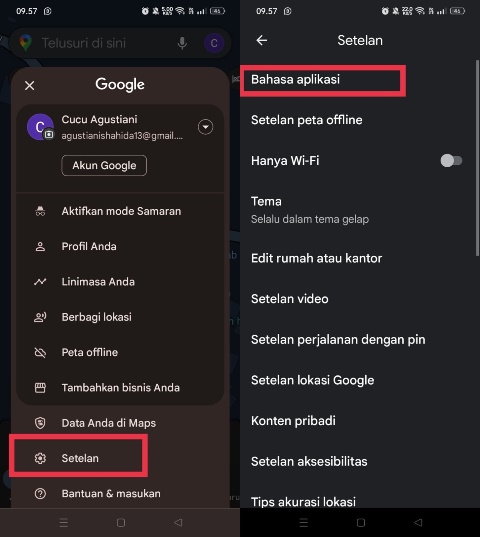Click the crossed-out cloud icon beside Peta offline
Screen dimensions: 480x537
(40, 352)
